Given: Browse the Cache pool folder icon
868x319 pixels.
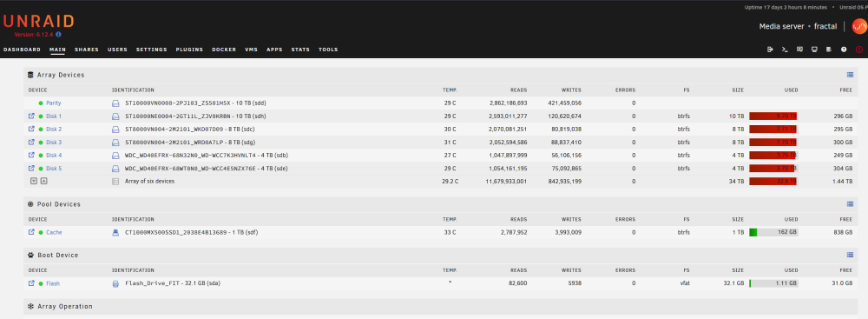Looking at the screenshot, I should coord(31,232).
